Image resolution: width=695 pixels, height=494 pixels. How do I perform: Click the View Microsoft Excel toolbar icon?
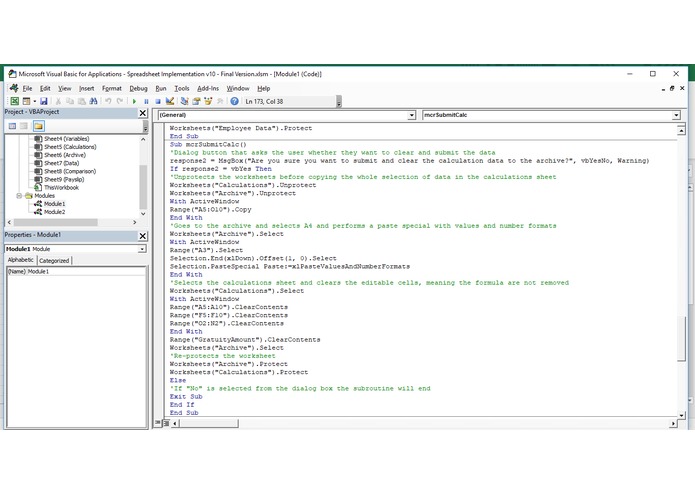click(x=15, y=101)
